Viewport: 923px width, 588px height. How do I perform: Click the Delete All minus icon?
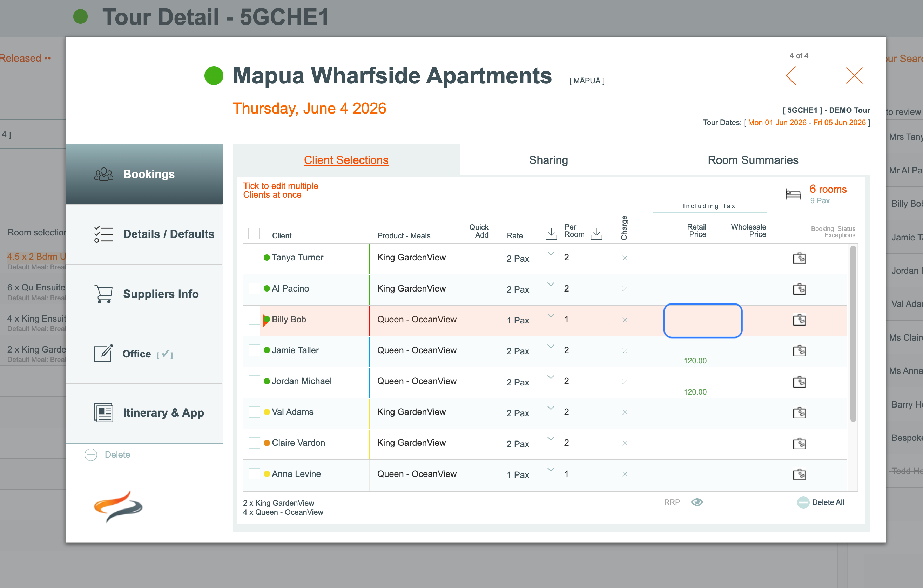pyautogui.click(x=803, y=502)
